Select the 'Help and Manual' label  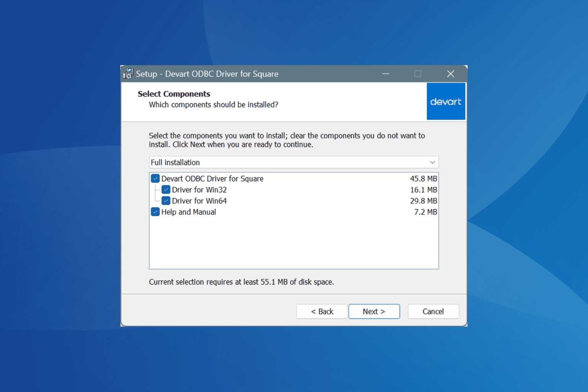[189, 212]
